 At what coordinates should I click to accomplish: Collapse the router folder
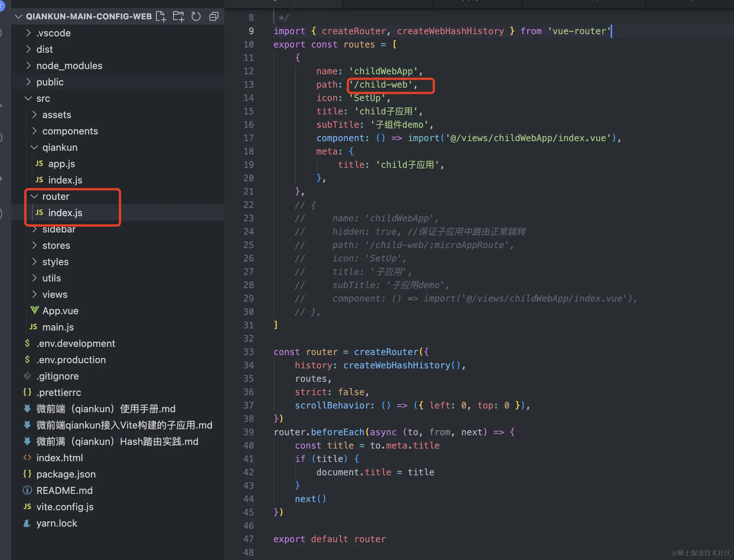pyautogui.click(x=34, y=196)
